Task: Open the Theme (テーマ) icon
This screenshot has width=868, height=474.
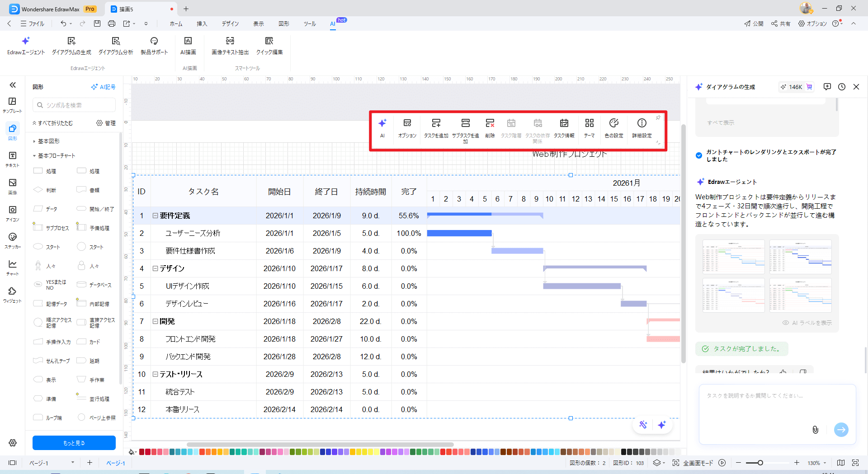Action: 589,123
